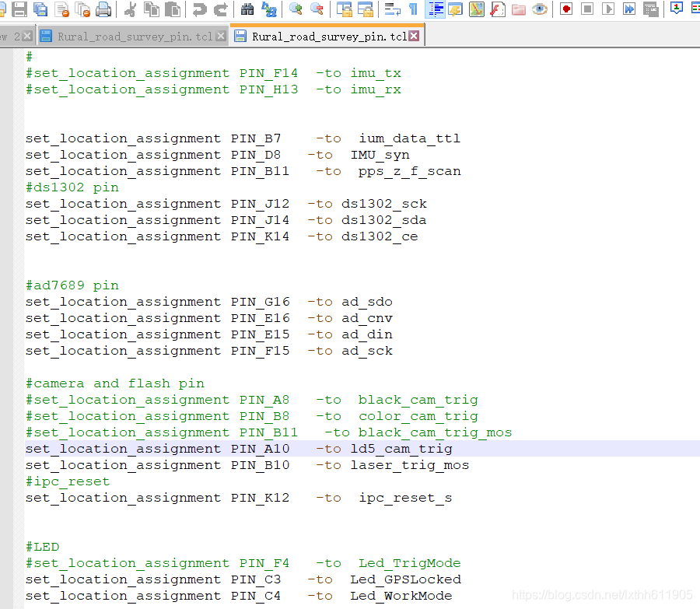Open the Replace dialog icon
The height and width of the screenshot is (609, 700).
click(x=269, y=9)
